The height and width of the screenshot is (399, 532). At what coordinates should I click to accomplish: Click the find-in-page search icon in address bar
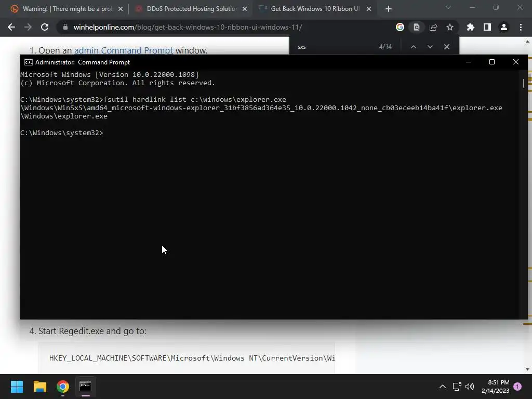tap(417, 27)
